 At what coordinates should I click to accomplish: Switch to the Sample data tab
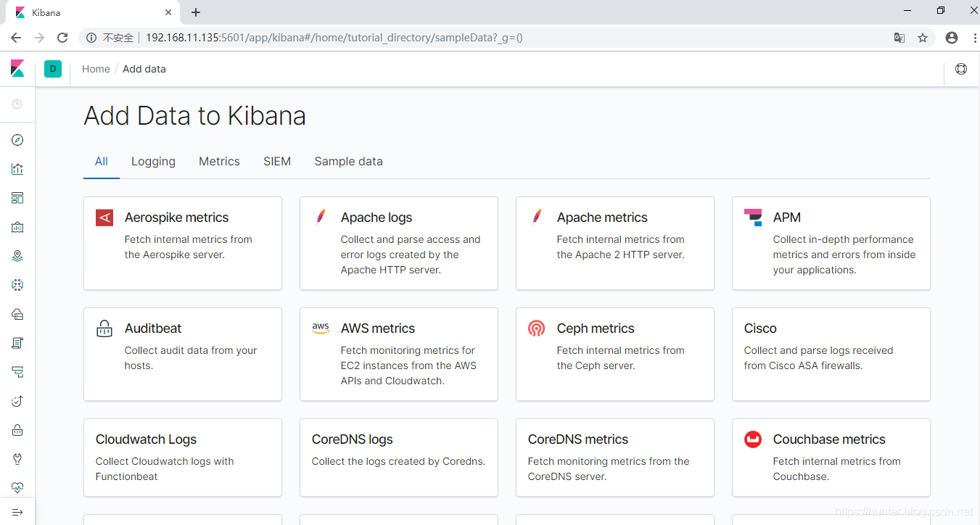point(348,162)
